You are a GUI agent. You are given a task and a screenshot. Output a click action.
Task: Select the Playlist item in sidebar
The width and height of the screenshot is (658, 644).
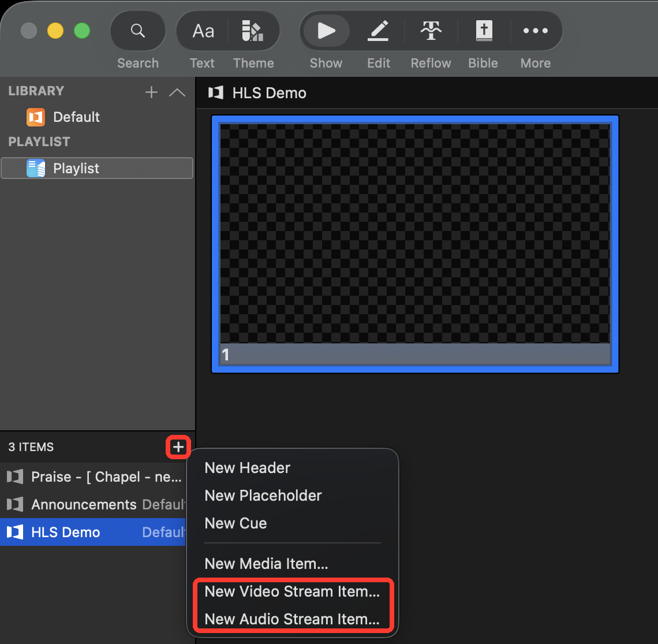coord(98,168)
